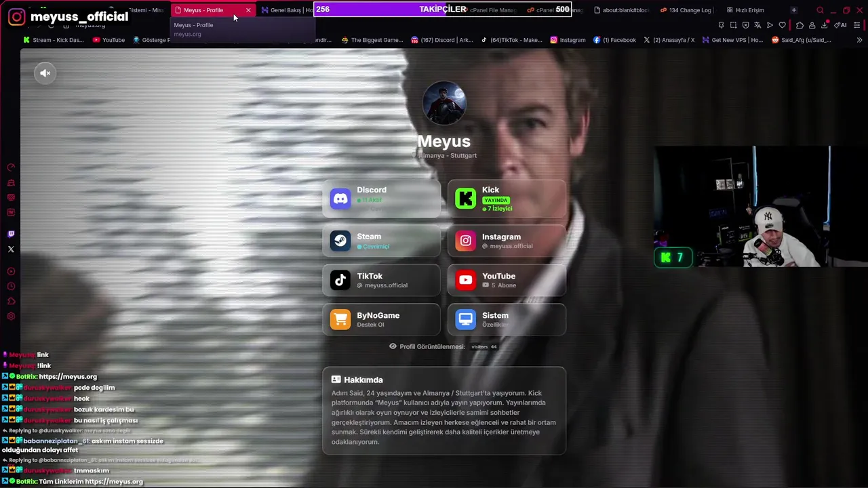Viewport: 868px width, 488px height.
Task: Open the YouTube channel card
Action: [x=507, y=280]
